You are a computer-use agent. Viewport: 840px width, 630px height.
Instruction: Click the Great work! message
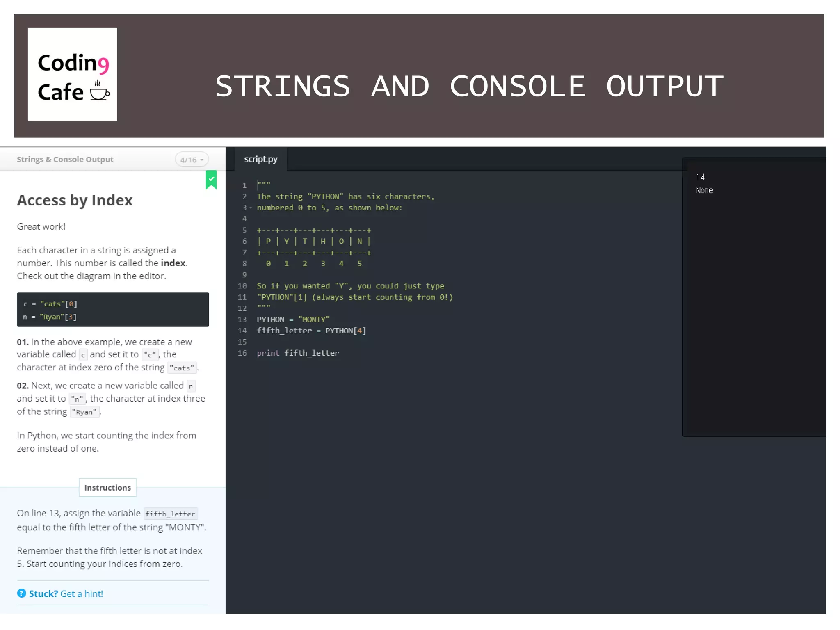[41, 227]
